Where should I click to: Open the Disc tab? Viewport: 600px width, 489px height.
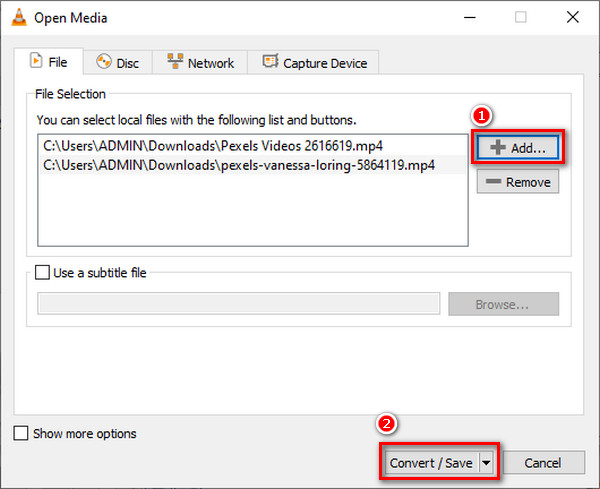[x=118, y=63]
